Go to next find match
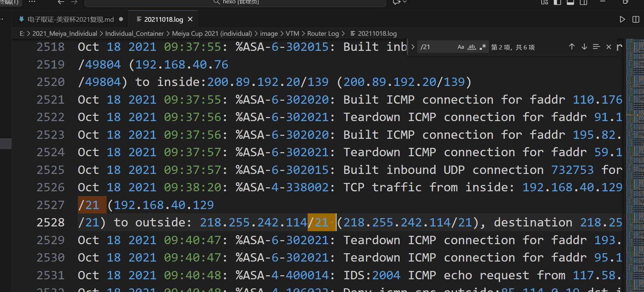644x292 pixels. [x=584, y=47]
